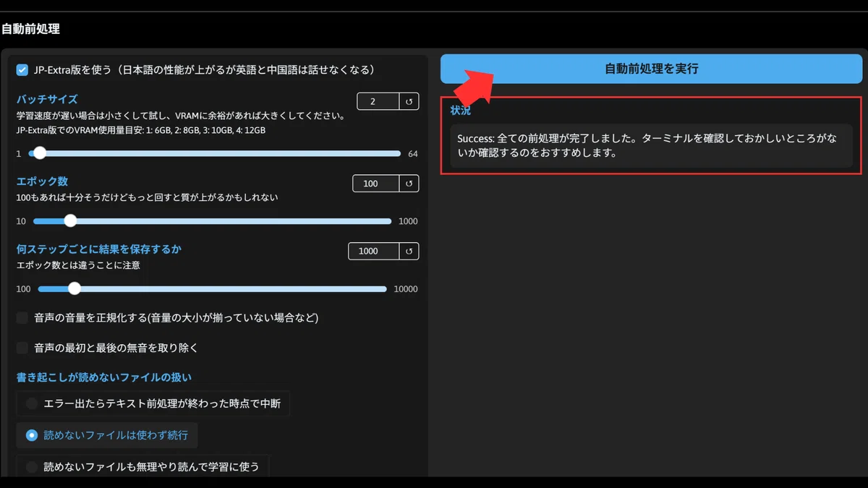Select 読めないファイルは使わず続行 radio option

point(107,435)
